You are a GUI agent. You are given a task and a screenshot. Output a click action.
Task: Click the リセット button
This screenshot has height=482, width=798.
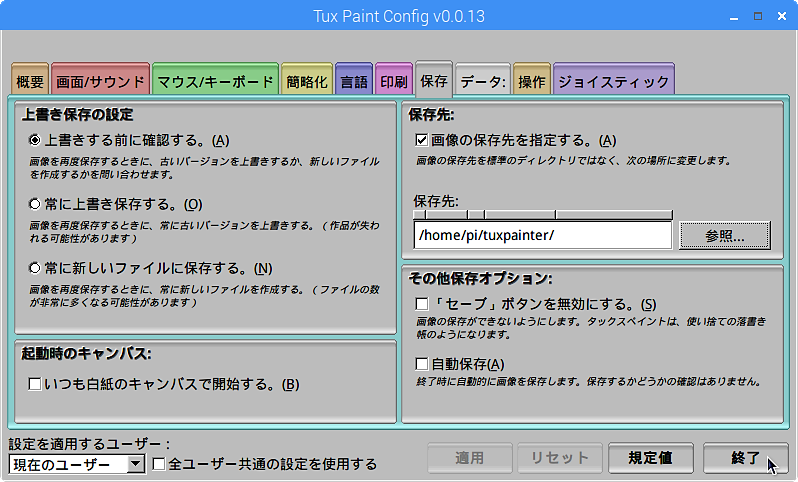[x=560, y=458]
